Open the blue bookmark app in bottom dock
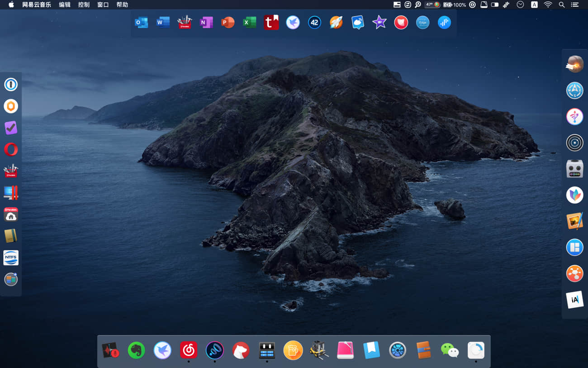Screen dimensions: 588x368 (371, 350)
